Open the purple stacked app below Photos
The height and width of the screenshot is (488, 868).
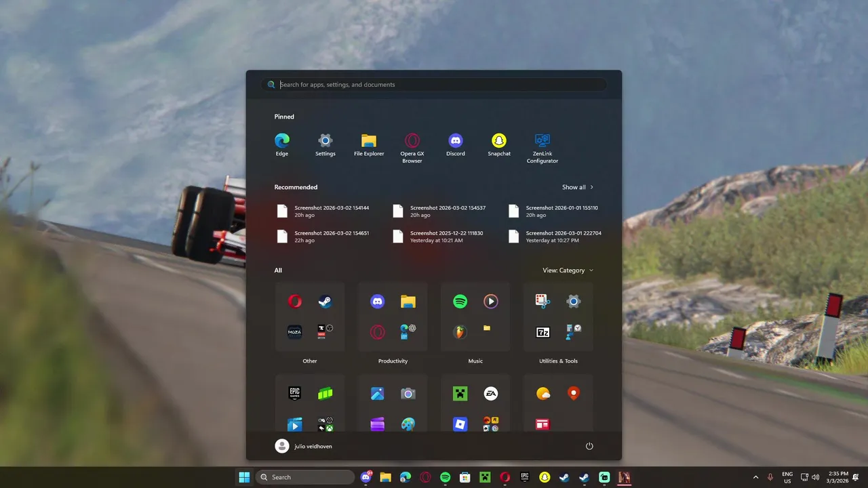[x=378, y=424]
